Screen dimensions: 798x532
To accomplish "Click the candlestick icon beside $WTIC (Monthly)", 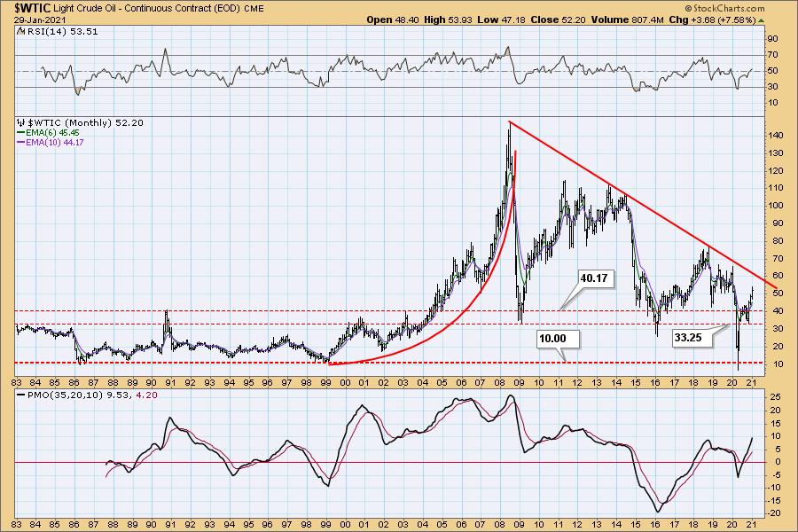I will tap(21, 122).
